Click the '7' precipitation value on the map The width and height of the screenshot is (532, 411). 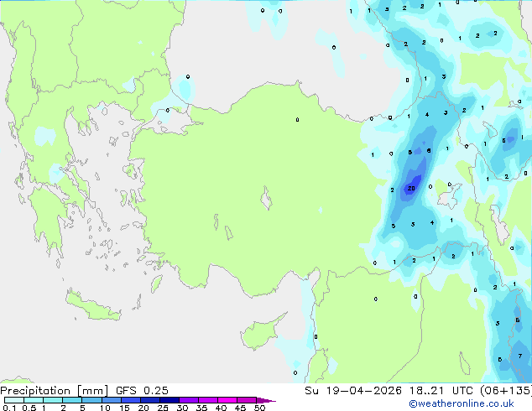519,356
